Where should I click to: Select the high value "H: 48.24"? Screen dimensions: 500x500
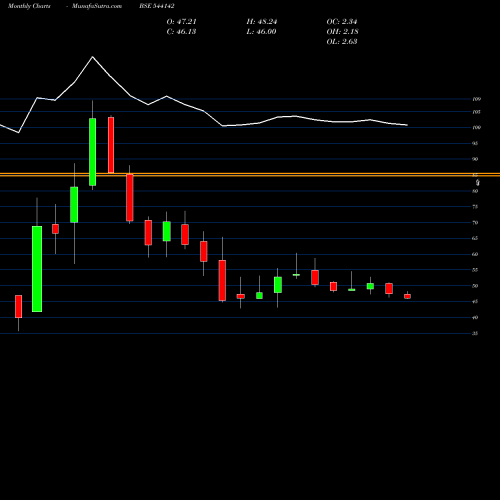point(262,22)
